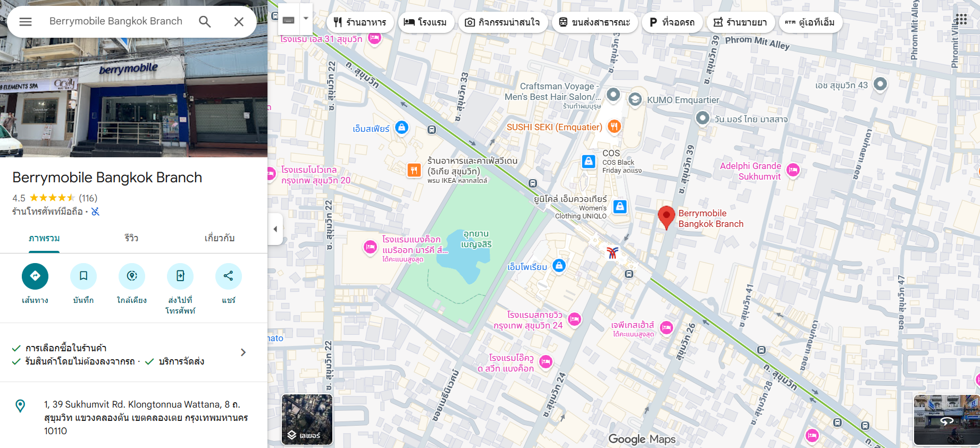Switch to the รีวิว (reviews) tab

tap(131, 238)
